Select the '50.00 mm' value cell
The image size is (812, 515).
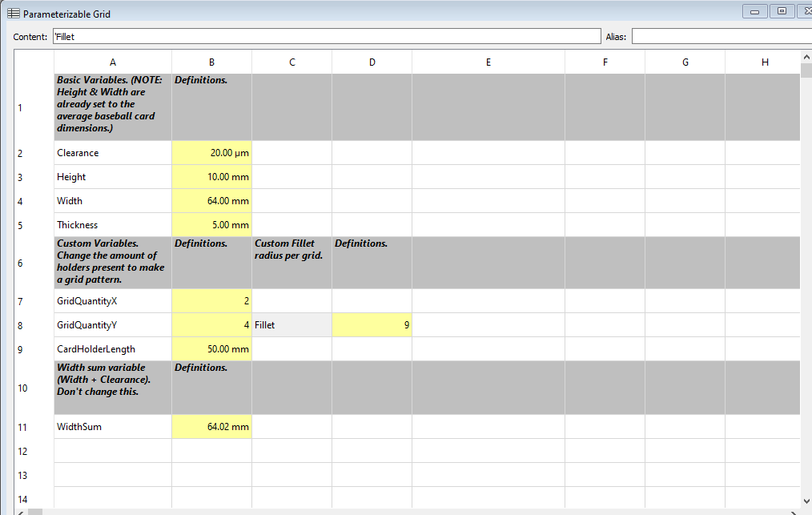coord(211,349)
